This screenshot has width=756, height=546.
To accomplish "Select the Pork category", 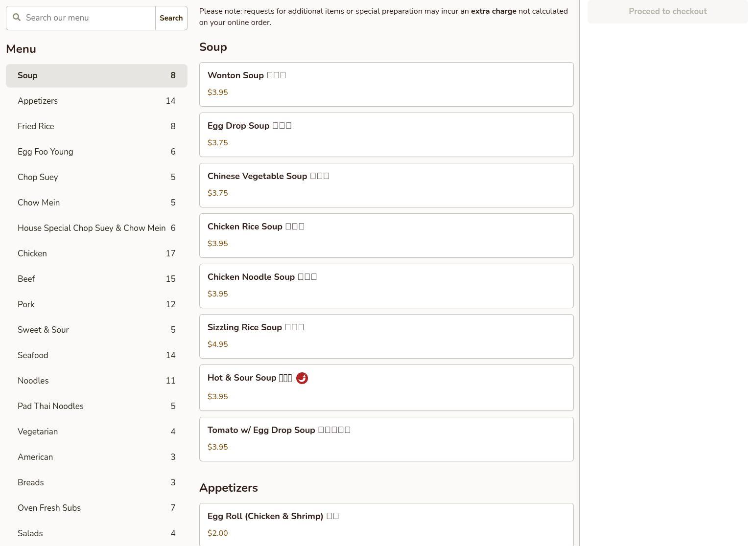I will pyautogui.click(x=96, y=305).
